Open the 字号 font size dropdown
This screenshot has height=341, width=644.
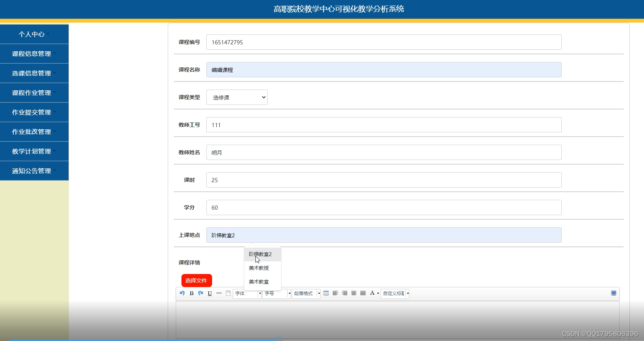tap(277, 294)
